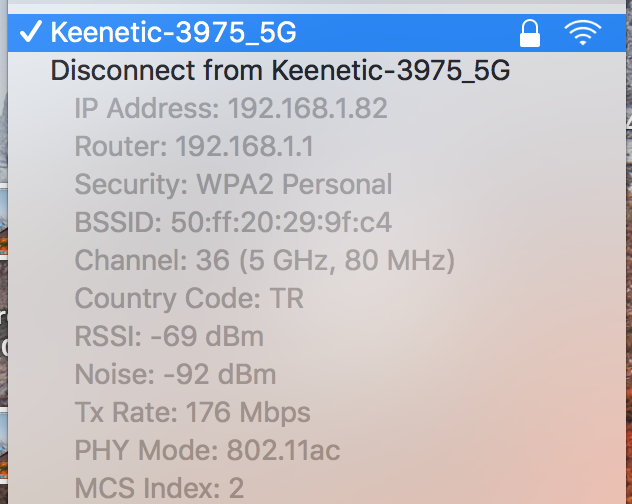
Task: Click the network name in highlighted row
Action: point(174,32)
